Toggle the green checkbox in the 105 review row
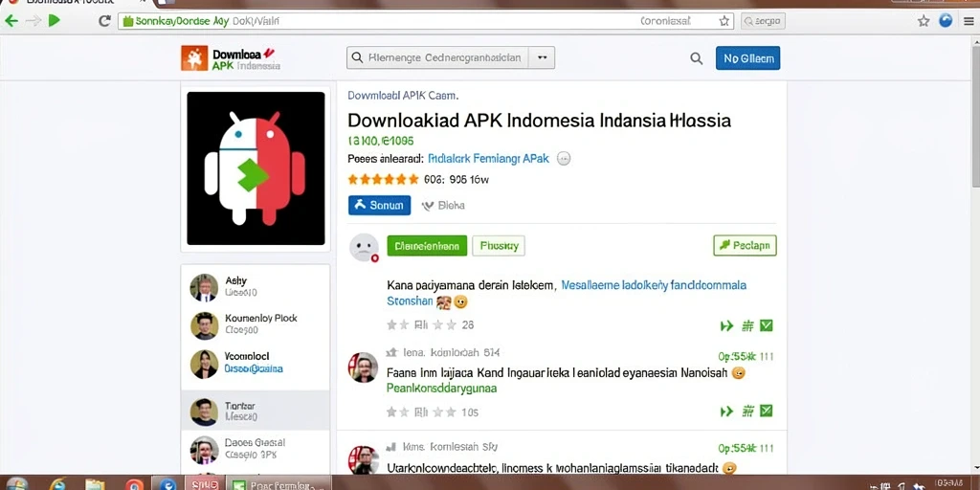This screenshot has height=490, width=980. coord(767,411)
